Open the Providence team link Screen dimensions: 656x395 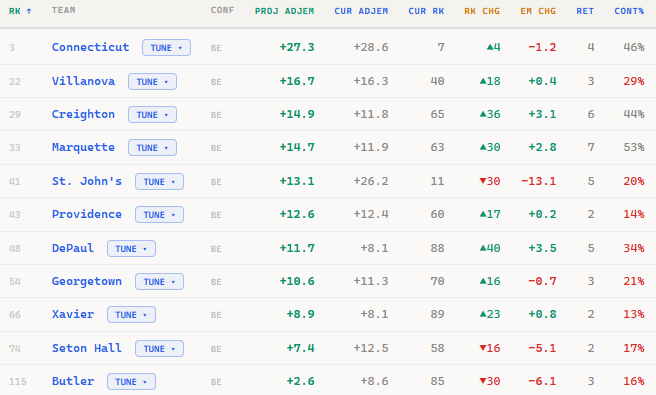coord(87,214)
